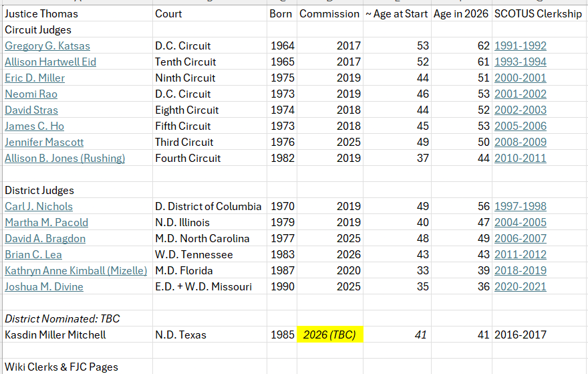This screenshot has width=588, height=374.
Task: Open the David Stras link
Action: [x=31, y=110]
